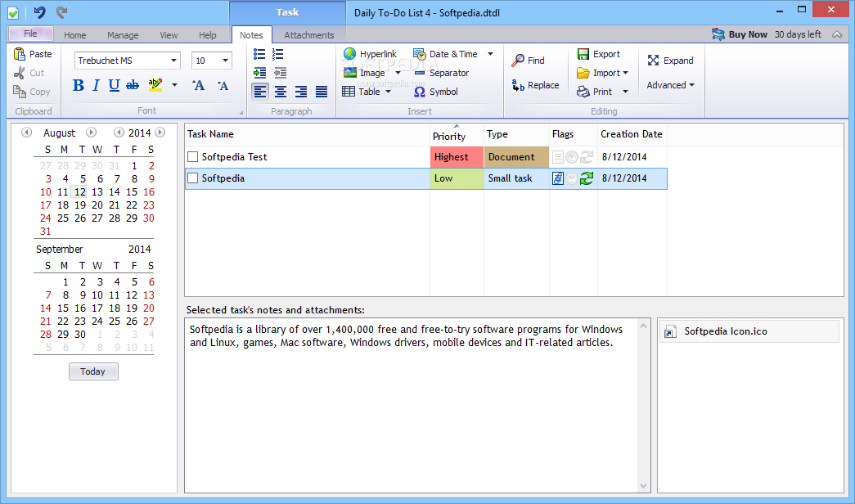Toggle notes flag on Softpedia row
Image resolution: width=855 pixels, height=504 pixels.
[557, 178]
